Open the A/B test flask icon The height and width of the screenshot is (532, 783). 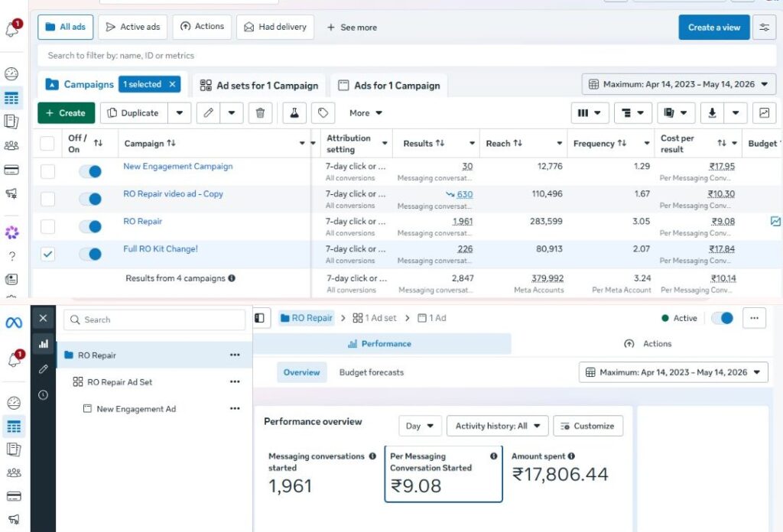coord(294,113)
